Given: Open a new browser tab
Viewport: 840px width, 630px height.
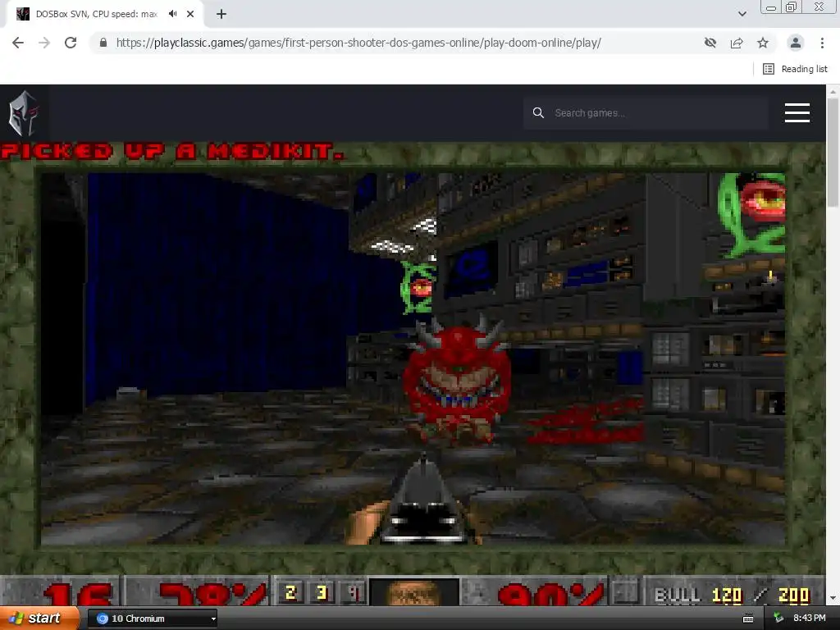Looking at the screenshot, I should 221,14.
